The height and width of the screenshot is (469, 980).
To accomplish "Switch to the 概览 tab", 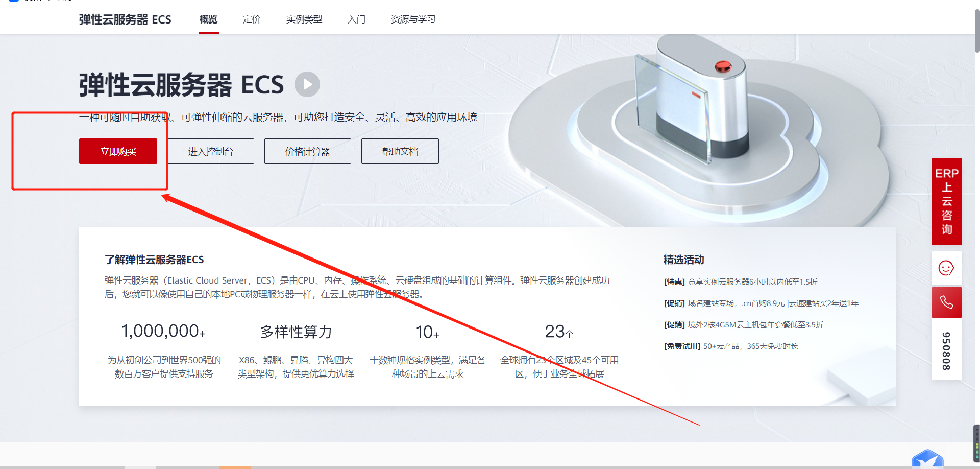I will [208, 19].
